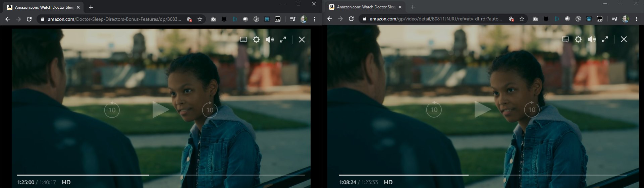Mute volume in the 1:25:00 player
This screenshot has height=188, width=644.
[x=270, y=40]
